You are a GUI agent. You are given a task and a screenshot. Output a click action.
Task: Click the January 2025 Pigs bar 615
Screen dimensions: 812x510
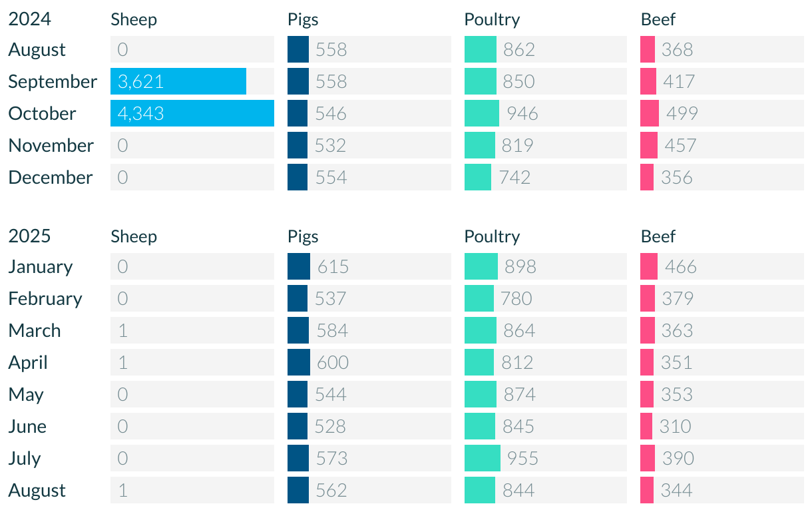click(299, 266)
